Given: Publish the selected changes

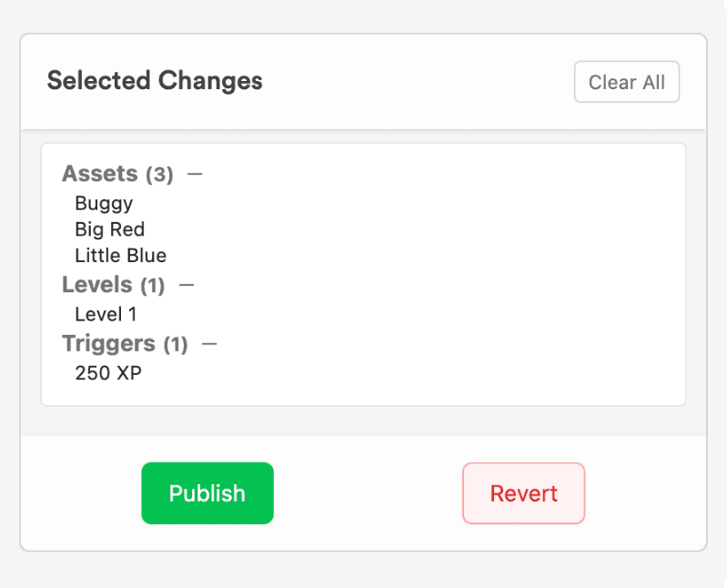Looking at the screenshot, I should (207, 493).
